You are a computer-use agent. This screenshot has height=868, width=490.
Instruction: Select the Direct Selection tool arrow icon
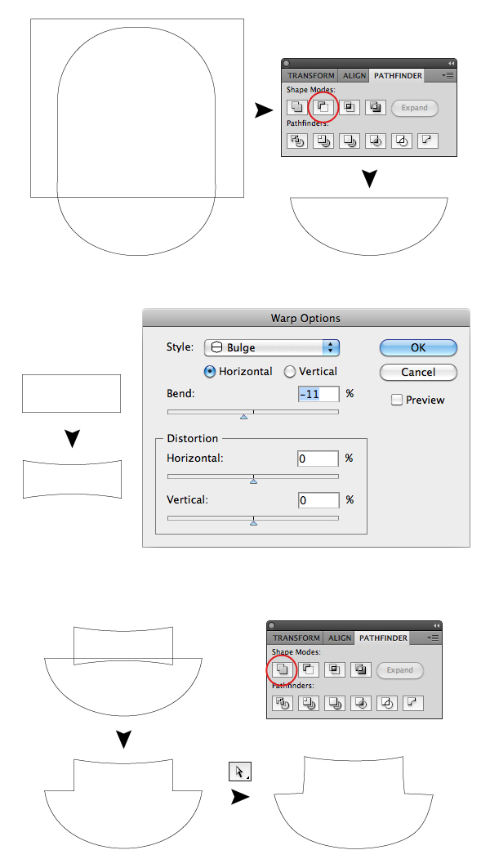(240, 772)
